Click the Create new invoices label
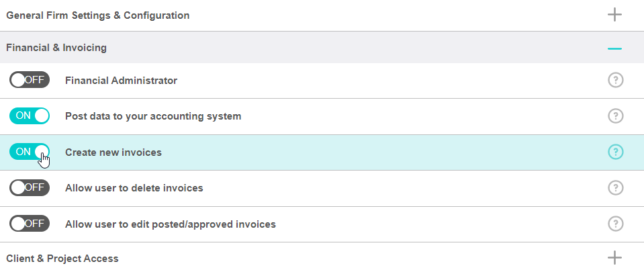644x270 pixels. 113,152
